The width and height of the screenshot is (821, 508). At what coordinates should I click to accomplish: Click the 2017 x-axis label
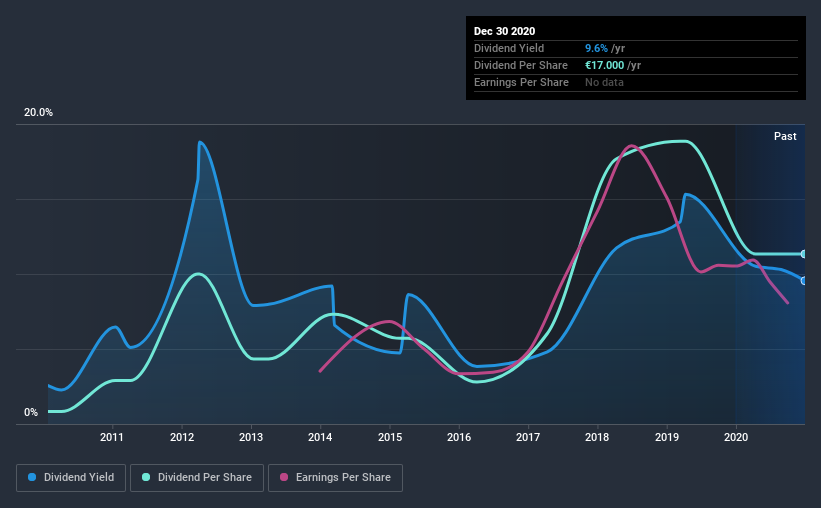coord(528,437)
